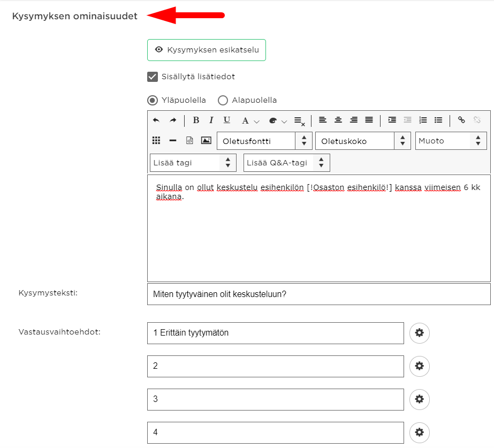This screenshot has width=494, height=448.
Task: Insert a hyperlink with link icon
Action: 461,120
